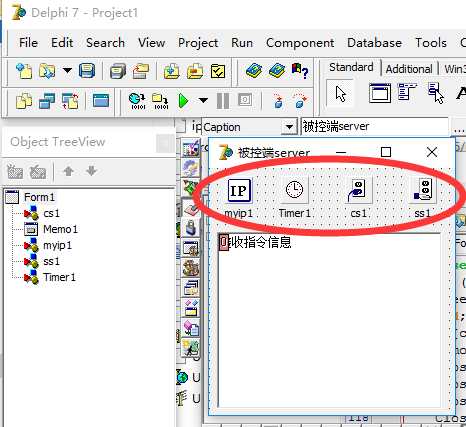466x427 pixels.
Task: Click the Save (floppy disk) icon
Action: point(87,71)
